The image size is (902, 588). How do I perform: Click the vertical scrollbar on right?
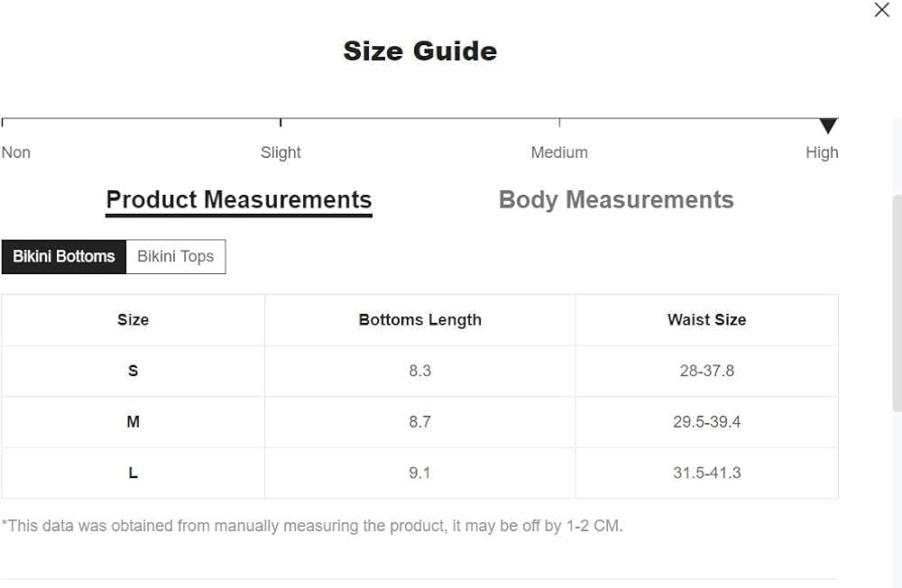tap(896, 298)
